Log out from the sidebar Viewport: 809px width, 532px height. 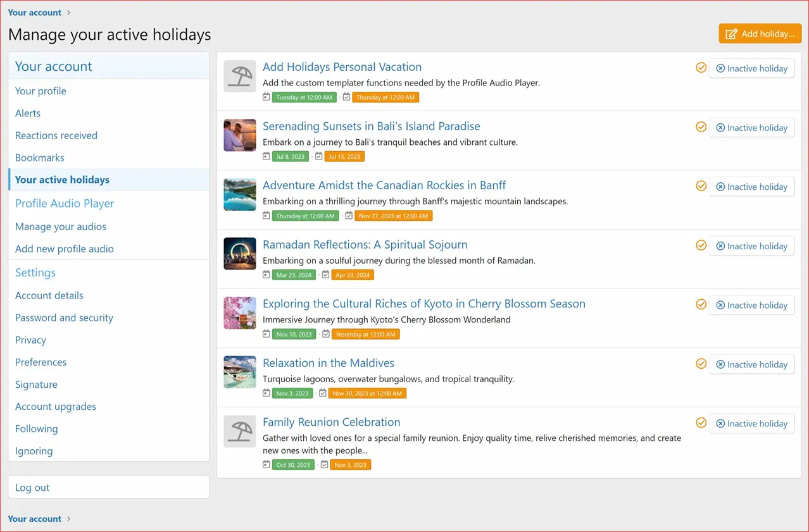pyautogui.click(x=32, y=488)
